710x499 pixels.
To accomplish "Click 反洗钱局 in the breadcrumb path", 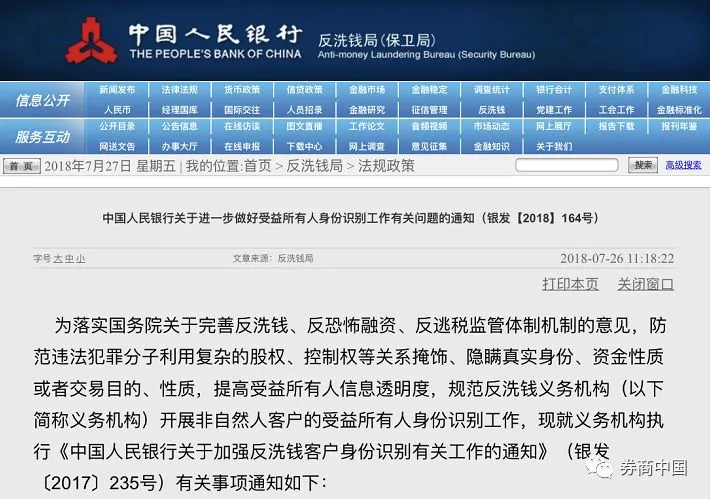I will click(314, 166).
